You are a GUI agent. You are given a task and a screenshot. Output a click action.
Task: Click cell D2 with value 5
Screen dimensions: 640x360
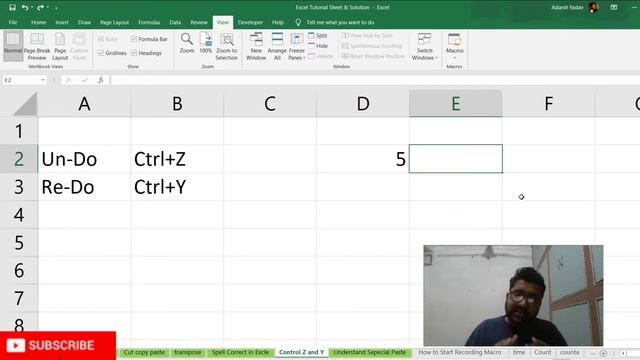point(363,159)
